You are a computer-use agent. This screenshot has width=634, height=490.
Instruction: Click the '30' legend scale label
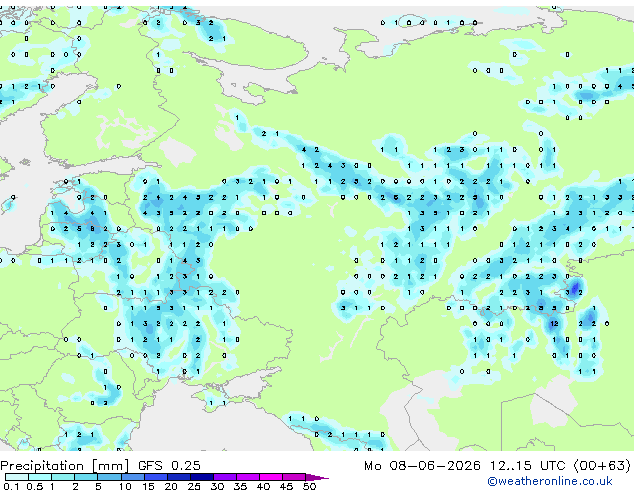pyautogui.click(x=217, y=486)
